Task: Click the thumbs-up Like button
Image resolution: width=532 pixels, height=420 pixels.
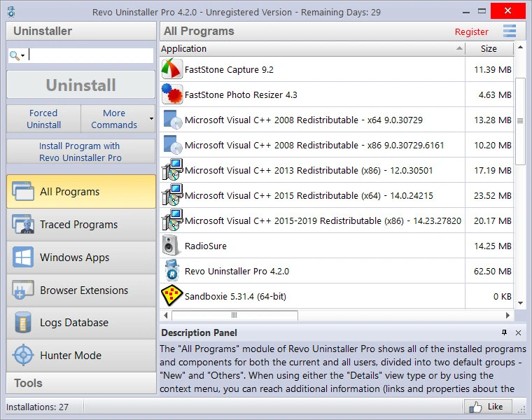Action: (487, 407)
